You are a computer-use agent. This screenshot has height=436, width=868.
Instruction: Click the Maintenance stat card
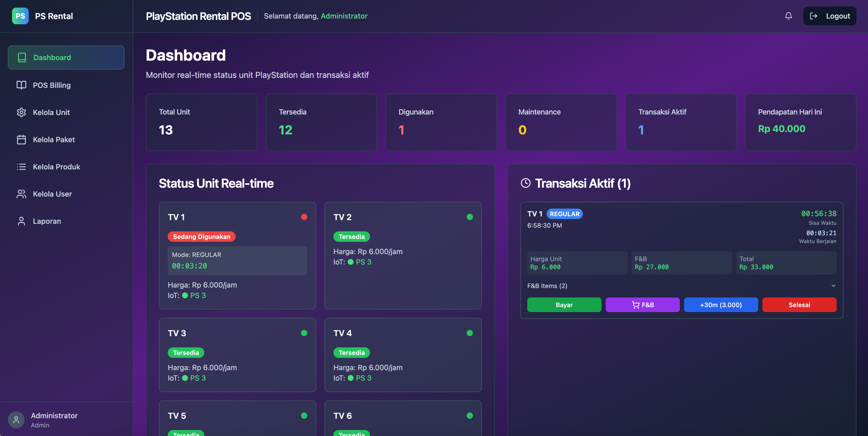[561, 122]
